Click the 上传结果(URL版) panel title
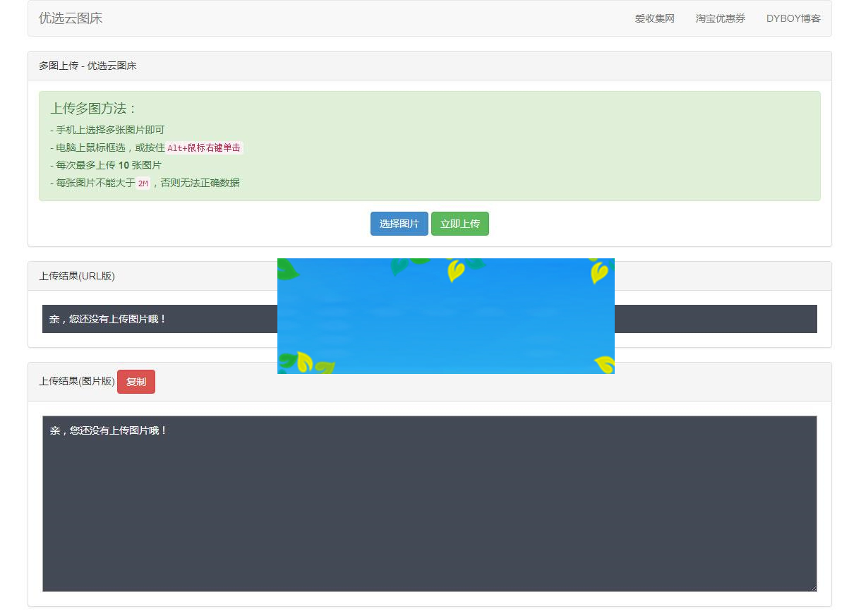The width and height of the screenshot is (861, 616). [77, 276]
